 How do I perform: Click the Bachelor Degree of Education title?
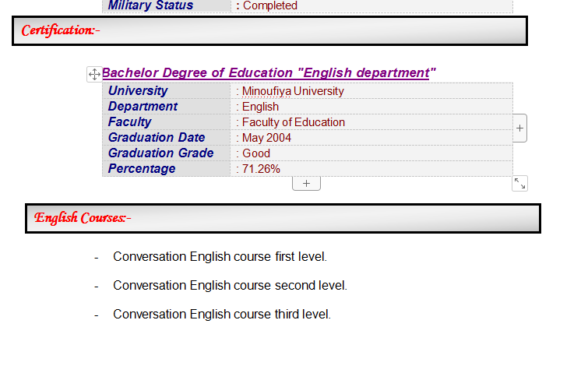[269, 73]
